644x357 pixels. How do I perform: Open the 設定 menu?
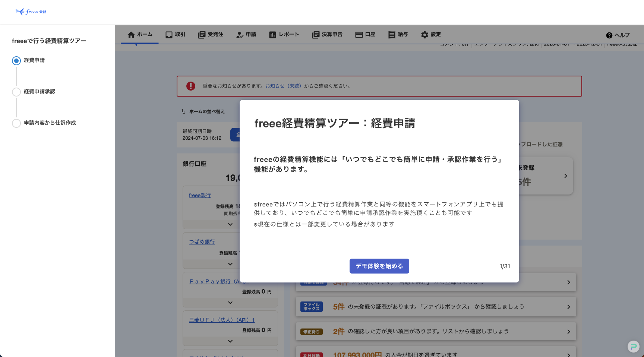431,35
